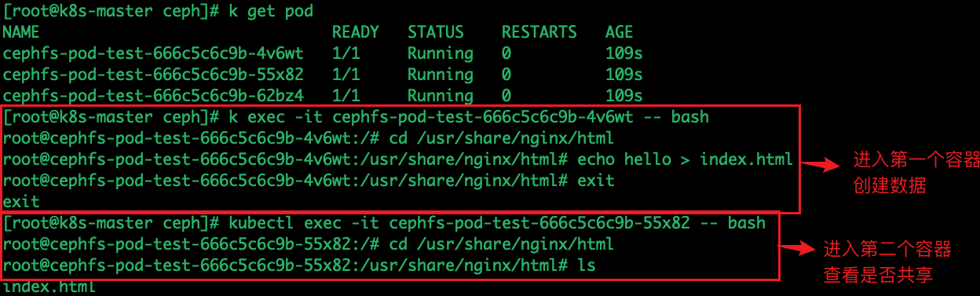Screen dimensions: 980x296
Task: Click the RESTARTS column header
Action: click(x=539, y=32)
